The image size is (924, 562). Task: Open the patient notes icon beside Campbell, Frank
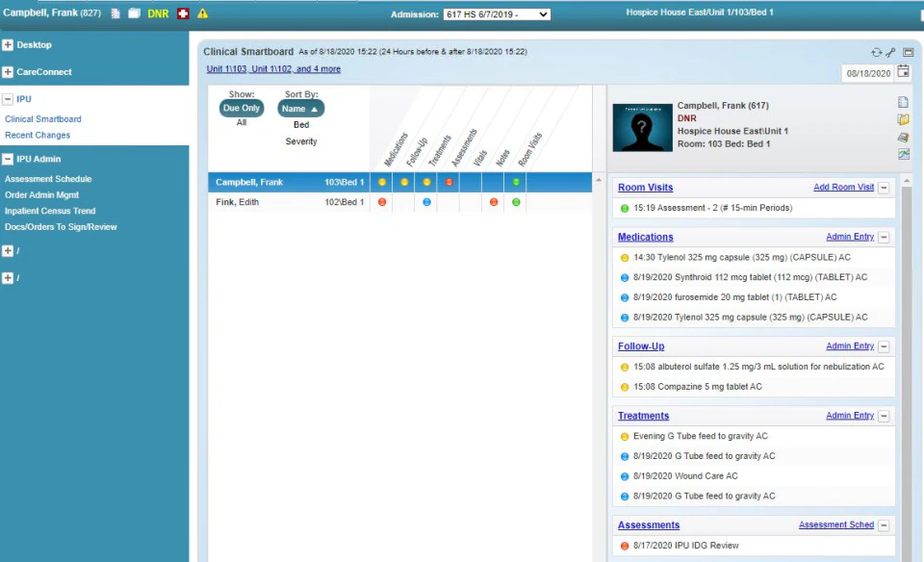pyautogui.click(x=115, y=13)
